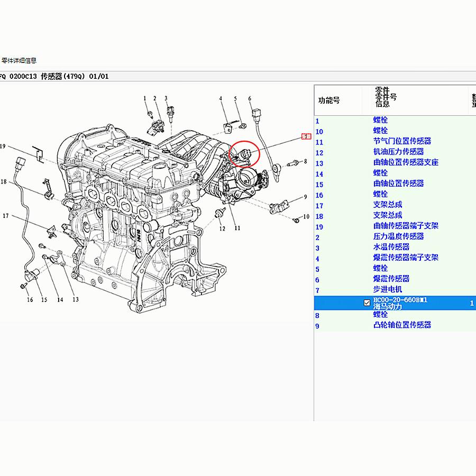
Task: Click callout number 5 on the diagram
Action: click(x=235, y=98)
